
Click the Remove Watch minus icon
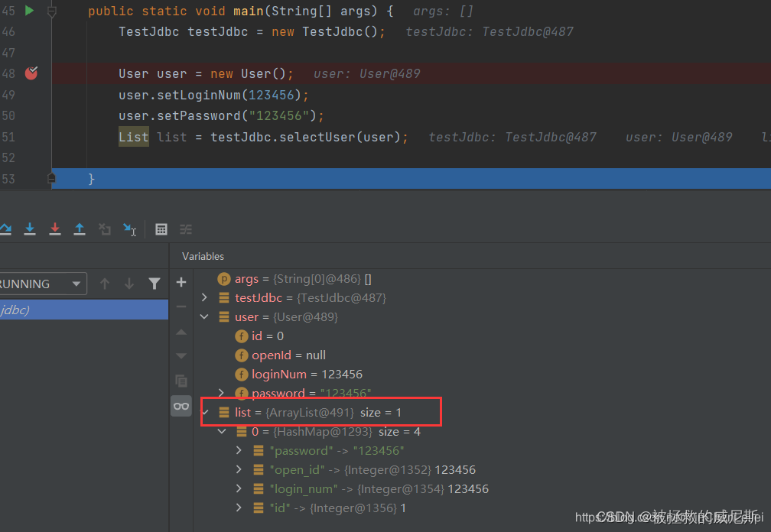point(181,307)
